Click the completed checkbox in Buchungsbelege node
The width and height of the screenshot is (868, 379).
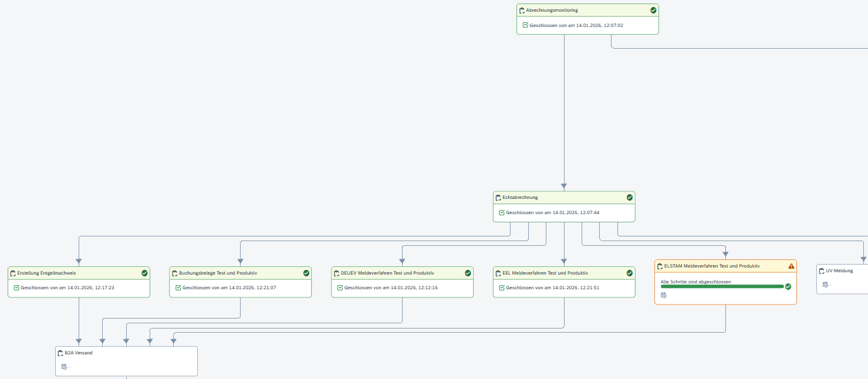(x=178, y=287)
